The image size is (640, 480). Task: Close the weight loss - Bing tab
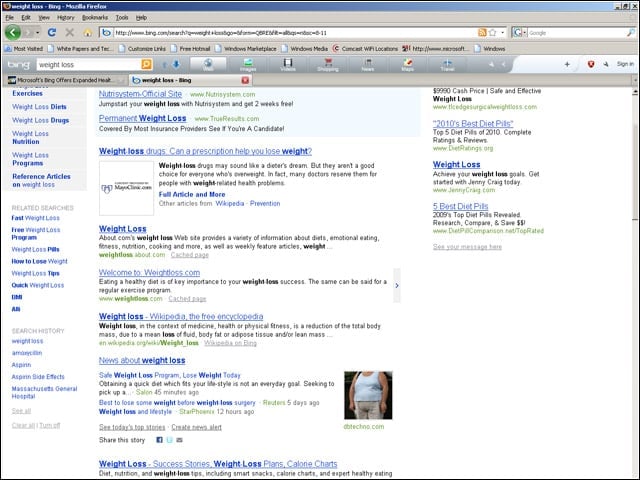(245, 80)
